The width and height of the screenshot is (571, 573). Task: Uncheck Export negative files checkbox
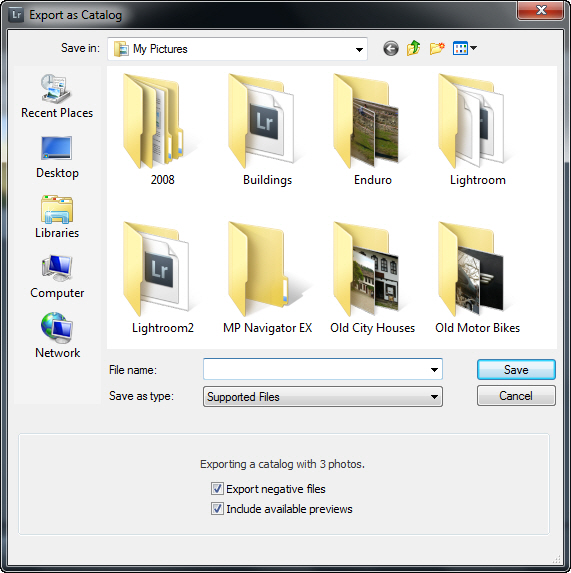point(217,489)
